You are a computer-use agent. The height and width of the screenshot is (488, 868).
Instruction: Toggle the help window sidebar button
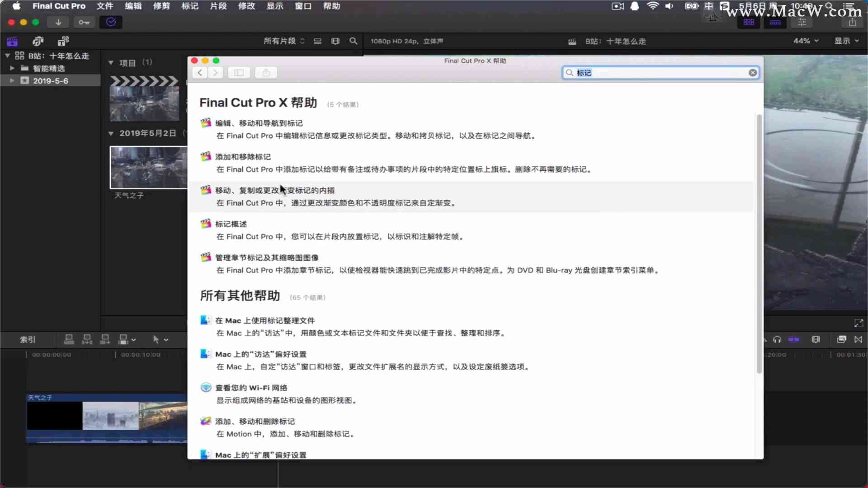239,73
